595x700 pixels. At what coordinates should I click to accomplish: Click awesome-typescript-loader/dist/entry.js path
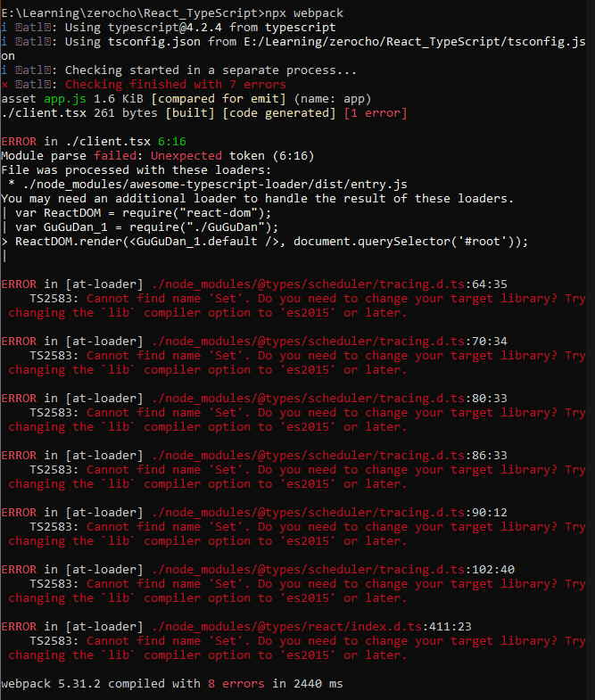pos(215,185)
